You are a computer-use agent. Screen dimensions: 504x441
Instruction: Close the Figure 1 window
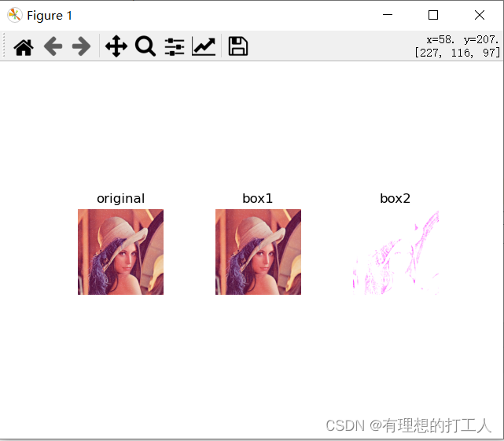[x=480, y=15]
